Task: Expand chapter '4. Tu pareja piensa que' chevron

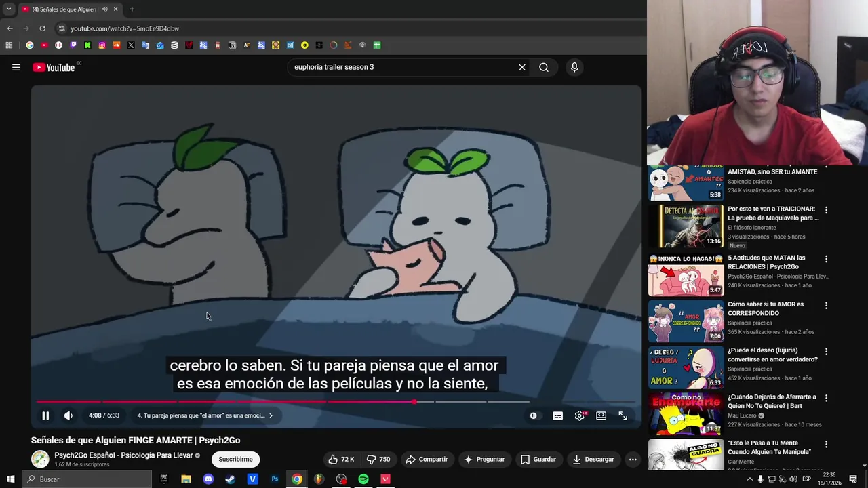Action: tap(271, 415)
